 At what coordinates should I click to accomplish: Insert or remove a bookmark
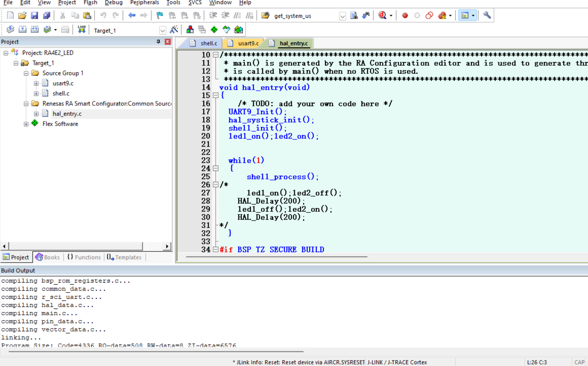pos(160,16)
